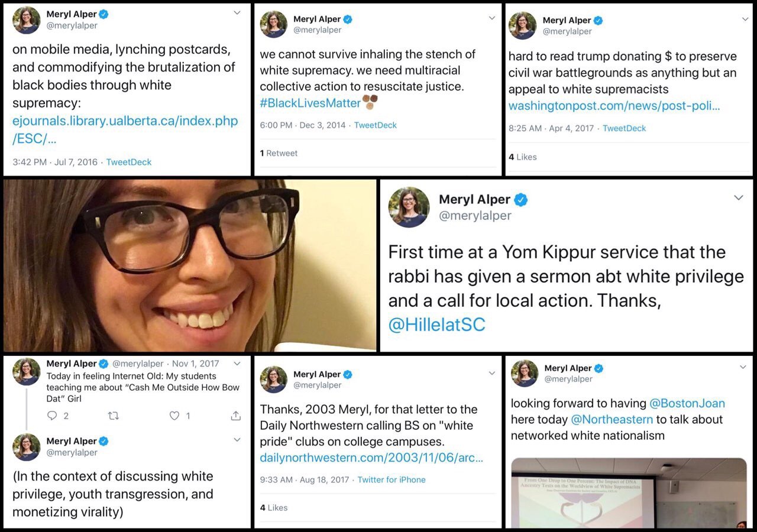Viewport: 757px width, 532px height.
Task: Open chevron menu on the Daily Northwestern tweet
Action: 491,373
